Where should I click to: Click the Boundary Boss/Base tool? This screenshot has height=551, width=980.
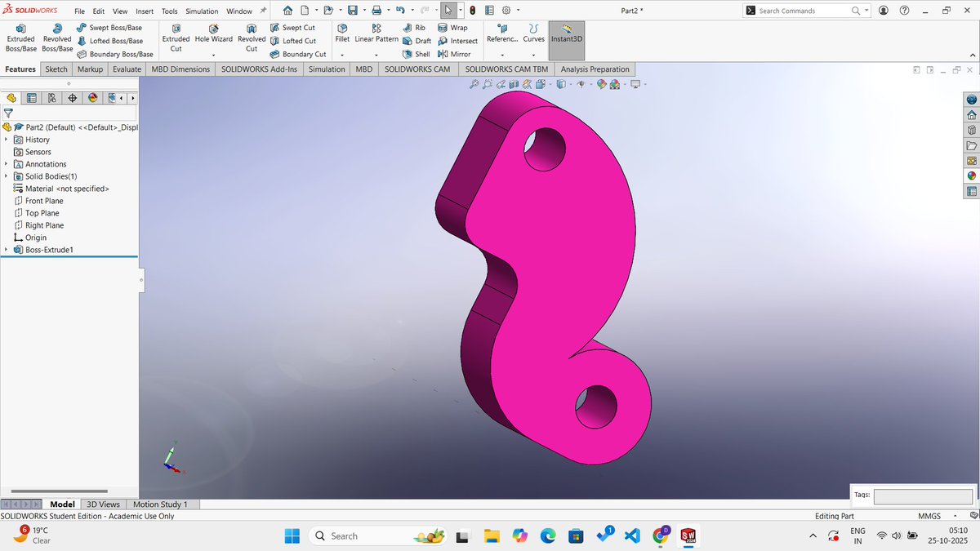[114, 54]
